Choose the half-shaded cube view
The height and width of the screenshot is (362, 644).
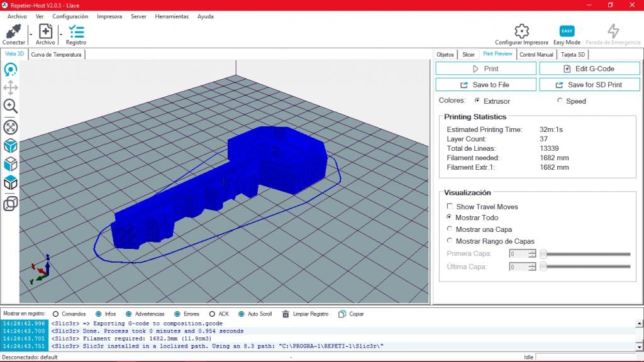pos(10,164)
